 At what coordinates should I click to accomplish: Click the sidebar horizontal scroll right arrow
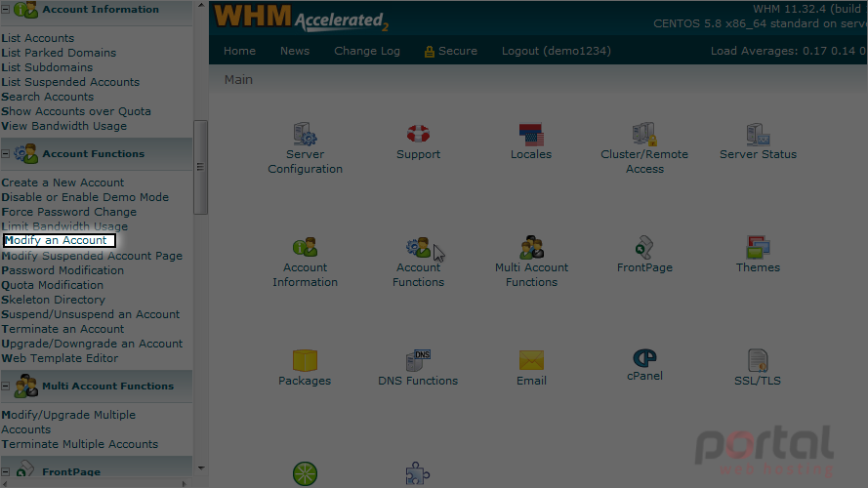pos(185,483)
